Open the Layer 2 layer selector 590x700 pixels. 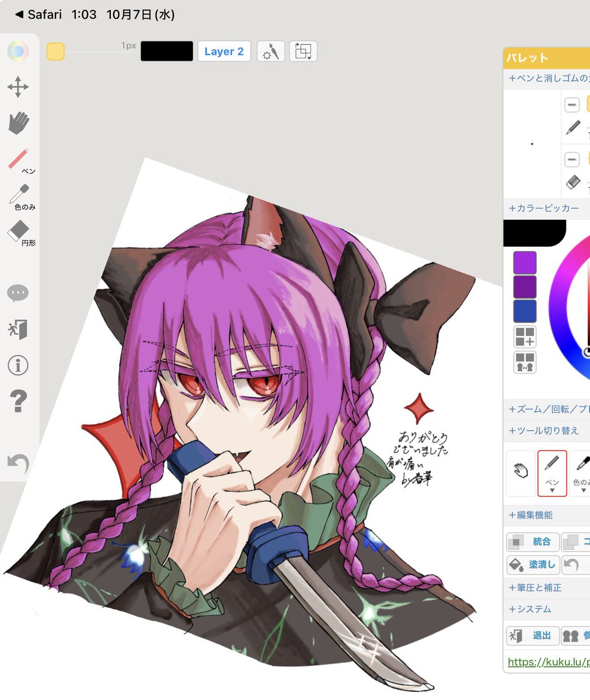click(224, 51)
